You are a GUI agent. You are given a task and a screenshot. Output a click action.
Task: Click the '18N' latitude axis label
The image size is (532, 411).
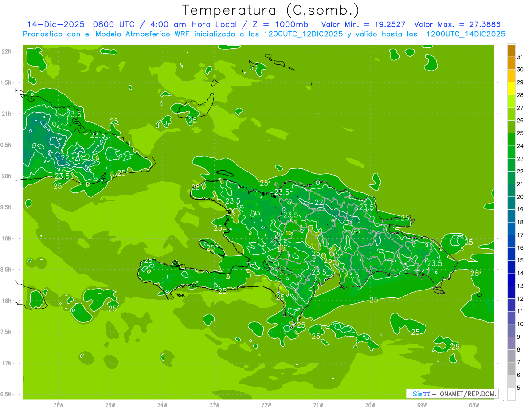[7, 301]
